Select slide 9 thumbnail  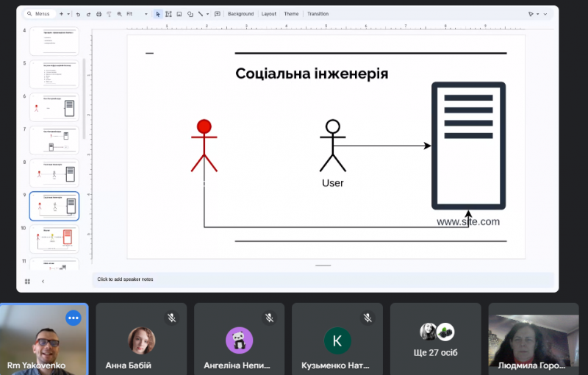click(x=54, y=206)
